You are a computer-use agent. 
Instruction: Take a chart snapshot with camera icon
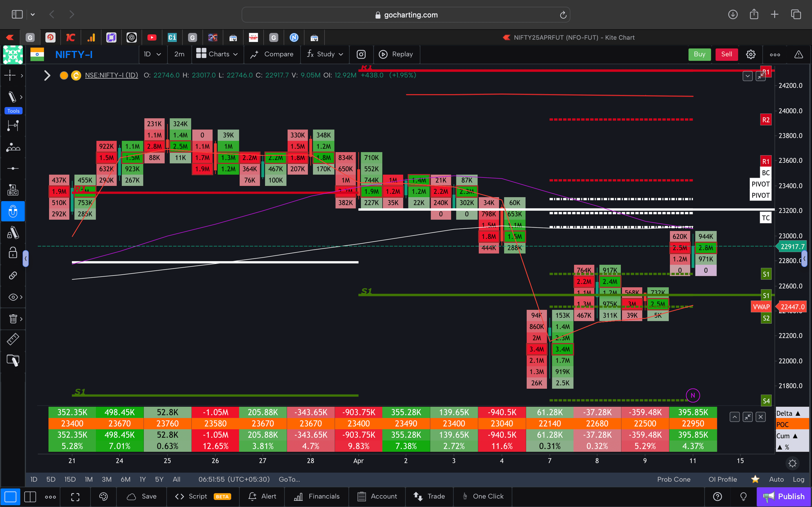[x=361, y=54]
